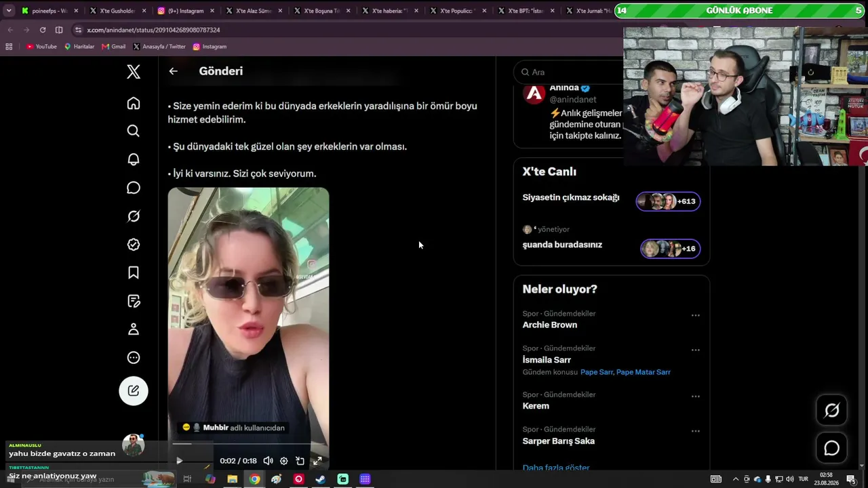868x488 pixels.
Task: Open the Sarper Barış Saka trending topic
Action: click(x=559, y=441)
